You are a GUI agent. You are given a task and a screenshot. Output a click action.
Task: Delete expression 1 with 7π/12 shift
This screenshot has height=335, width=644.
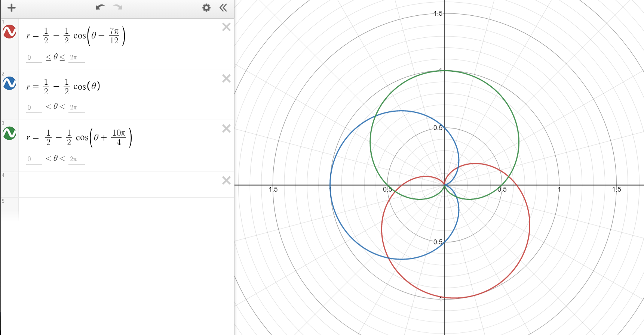[226, 27]
